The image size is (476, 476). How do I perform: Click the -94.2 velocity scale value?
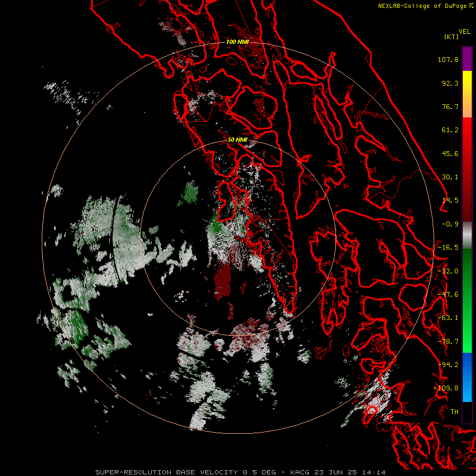click(x=448, y=365)
